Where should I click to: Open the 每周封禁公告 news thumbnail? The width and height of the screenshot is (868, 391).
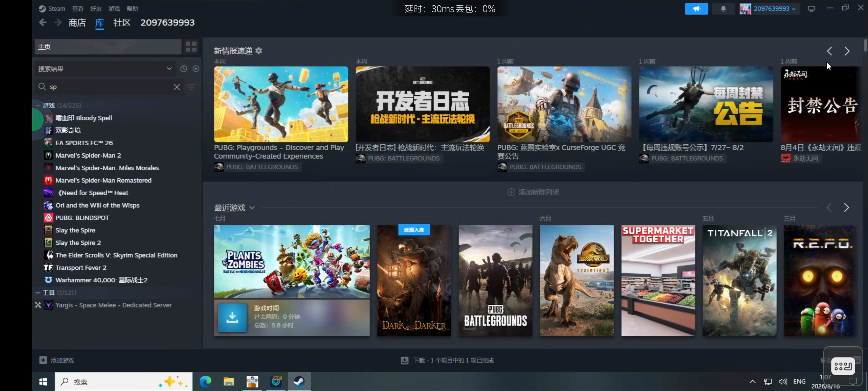pyautogui.click(x=706, y=104)
